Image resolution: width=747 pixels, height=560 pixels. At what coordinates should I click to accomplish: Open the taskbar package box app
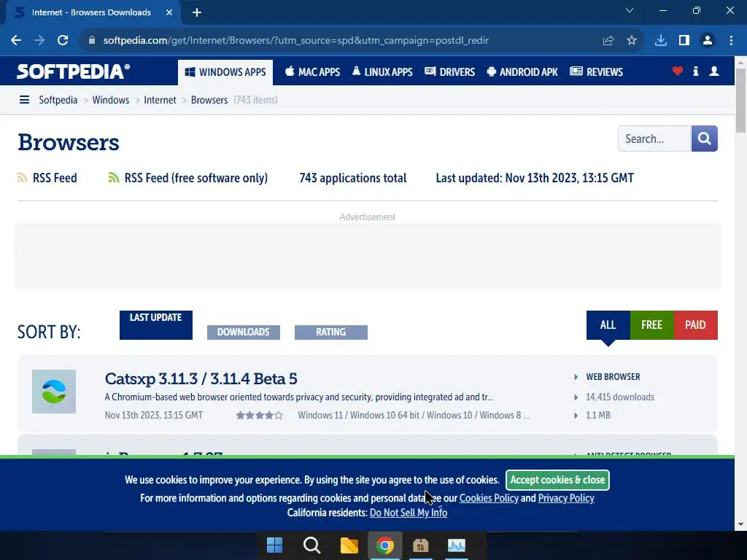point(421,545)
